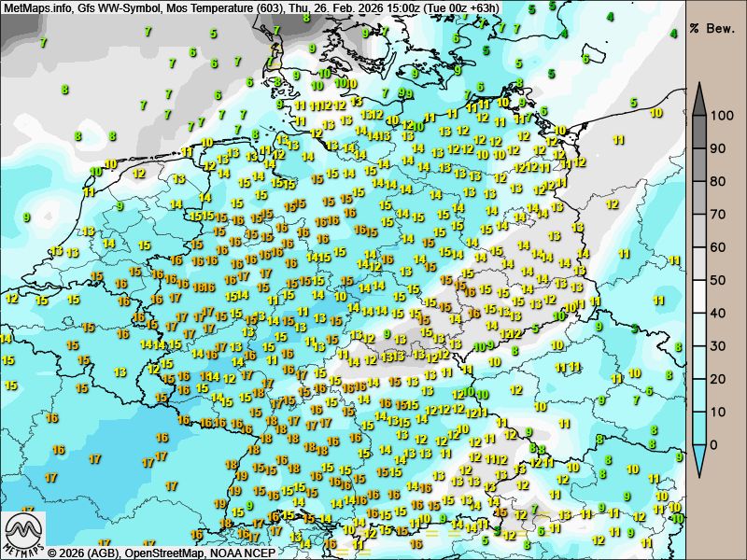Click the 100 tick label on the legend

coord(721,117)
